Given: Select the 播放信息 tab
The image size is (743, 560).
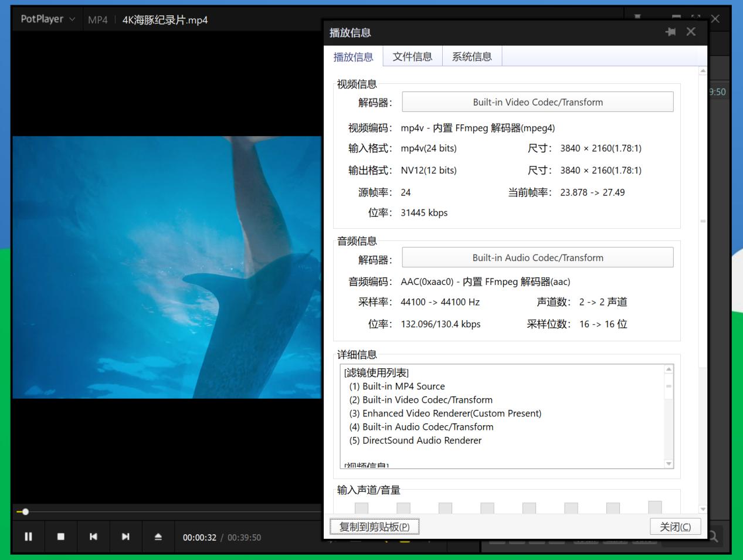Looking at the screenshot, I should pyautogui.click(x=352, y=56).
